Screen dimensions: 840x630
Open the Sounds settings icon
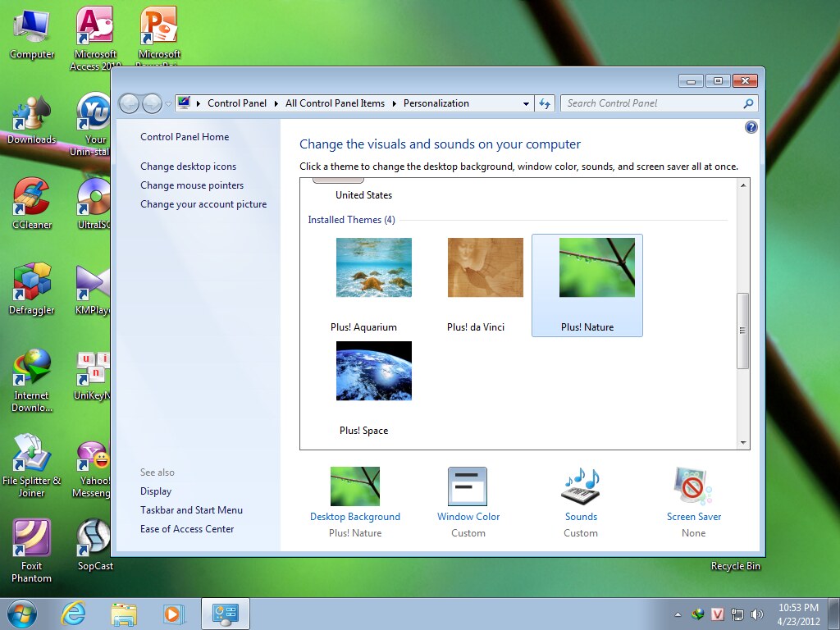coord(581,486)
